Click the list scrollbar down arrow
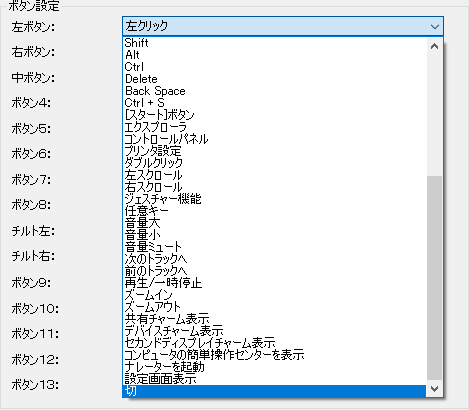 tap(434, 389)
